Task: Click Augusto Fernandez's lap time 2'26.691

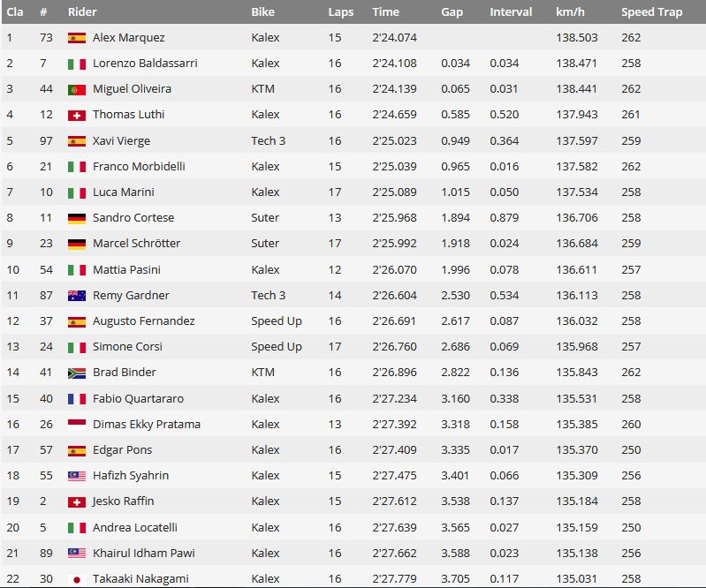Action: [x=394, y=321]
